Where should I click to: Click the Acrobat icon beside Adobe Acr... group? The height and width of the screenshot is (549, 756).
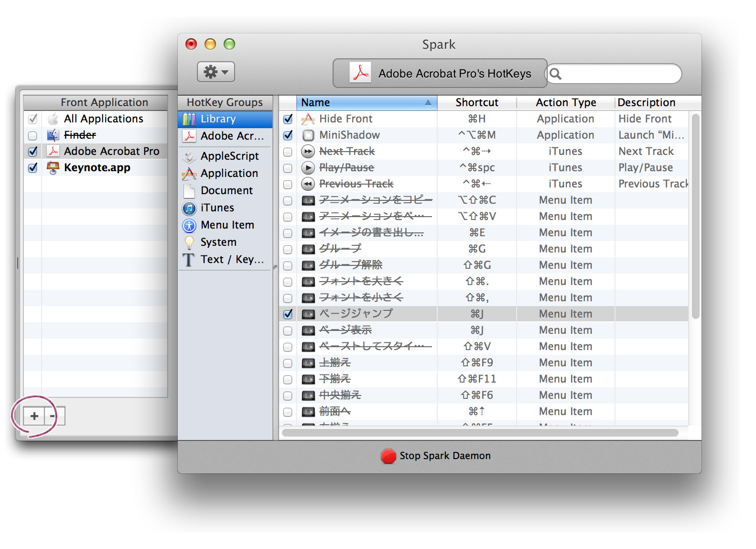[190, 136]
